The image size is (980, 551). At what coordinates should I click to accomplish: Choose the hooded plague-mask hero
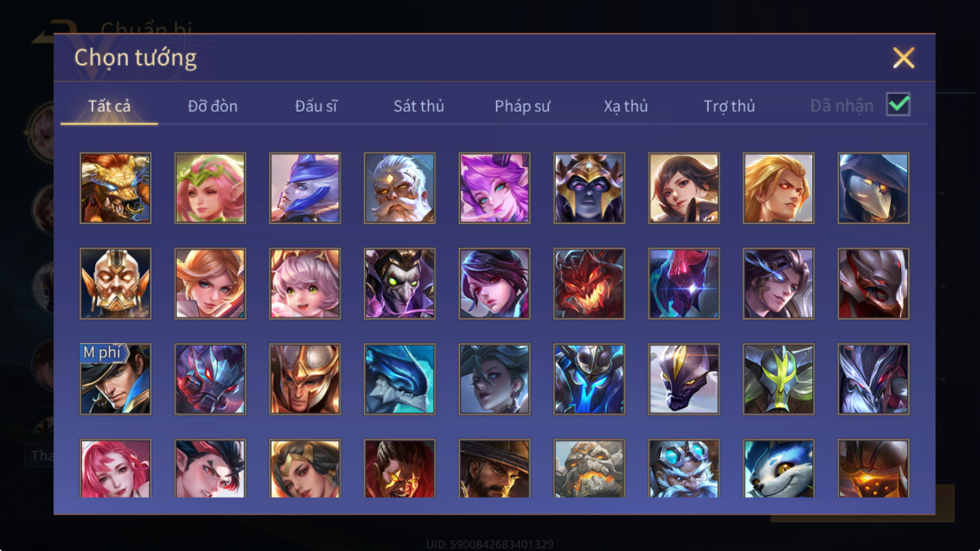click(873, 188)
